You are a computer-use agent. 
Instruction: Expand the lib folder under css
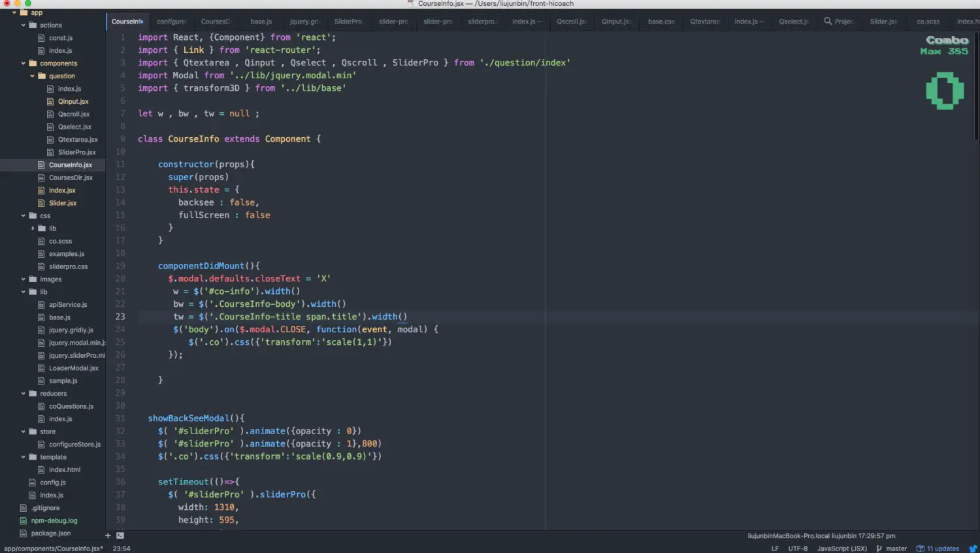(33, 229)
